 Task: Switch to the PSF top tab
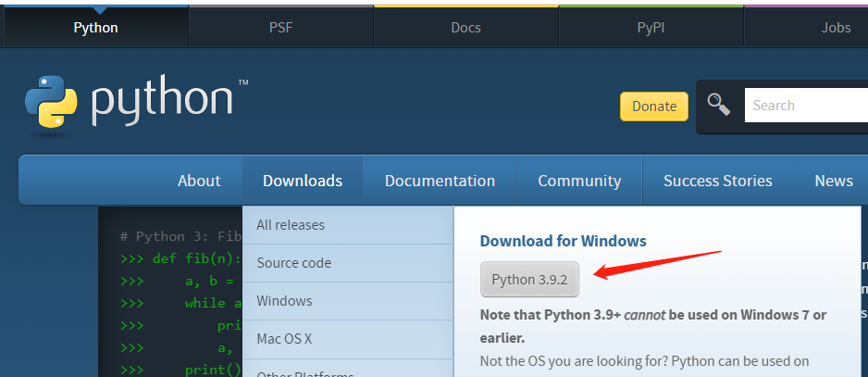[280, 27]
